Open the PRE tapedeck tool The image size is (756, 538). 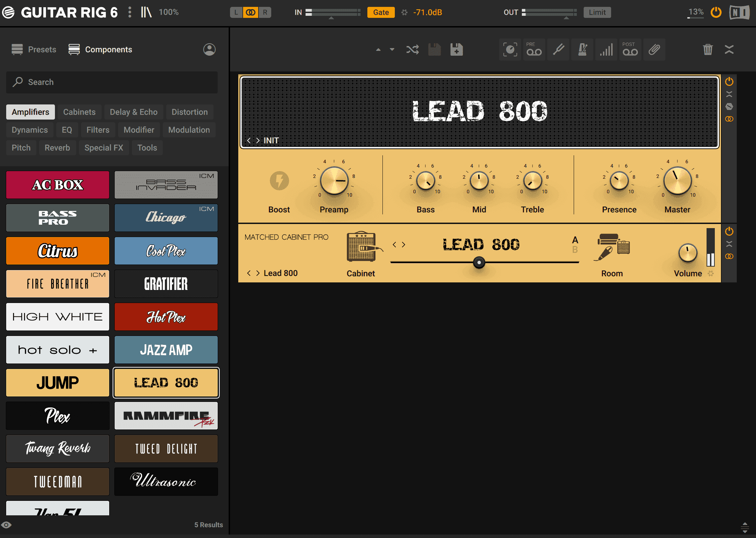coord(534,49)
